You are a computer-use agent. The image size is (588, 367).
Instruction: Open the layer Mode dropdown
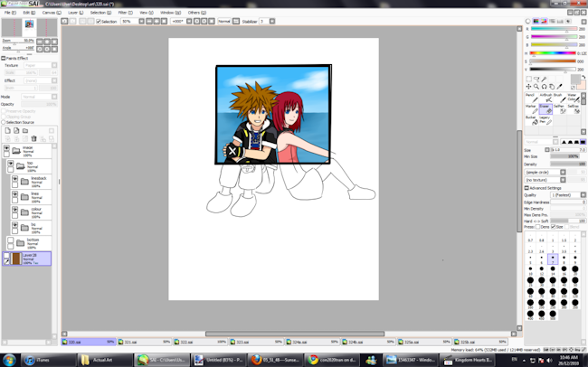point(54,97)
